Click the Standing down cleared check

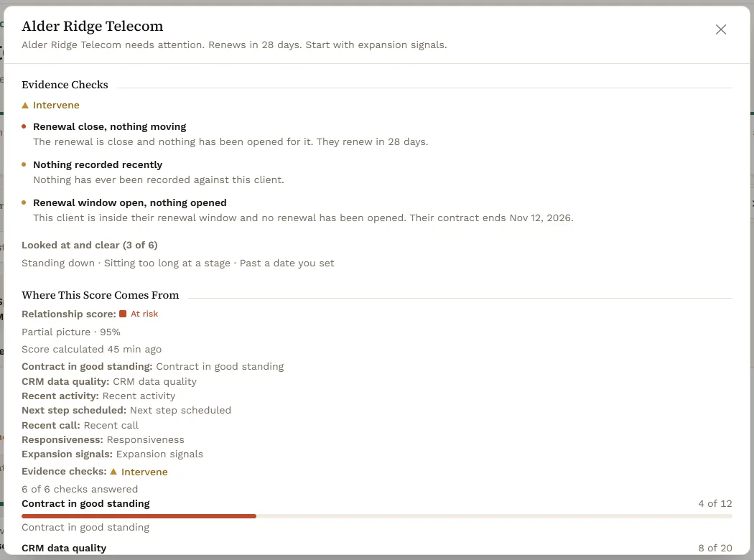click(x=58, y=263)
